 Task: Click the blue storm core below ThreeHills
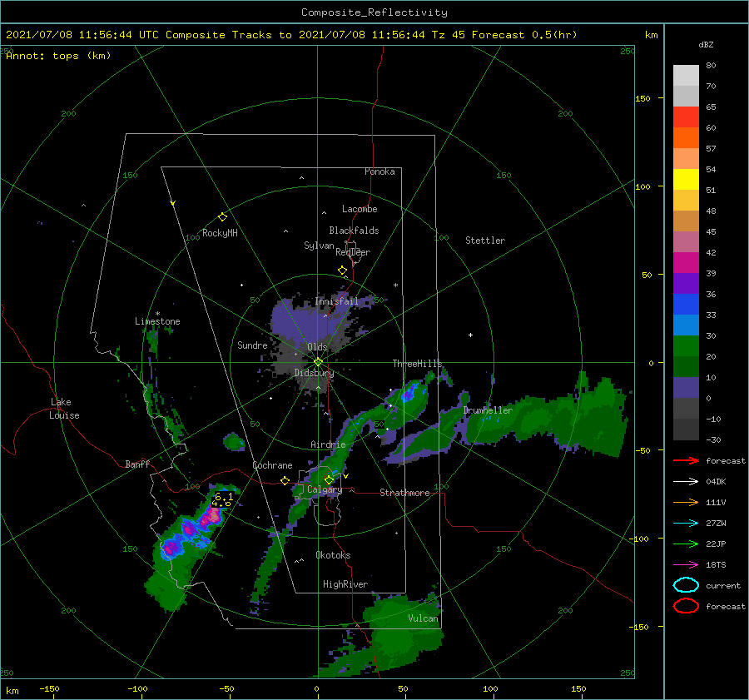(409, 395)
